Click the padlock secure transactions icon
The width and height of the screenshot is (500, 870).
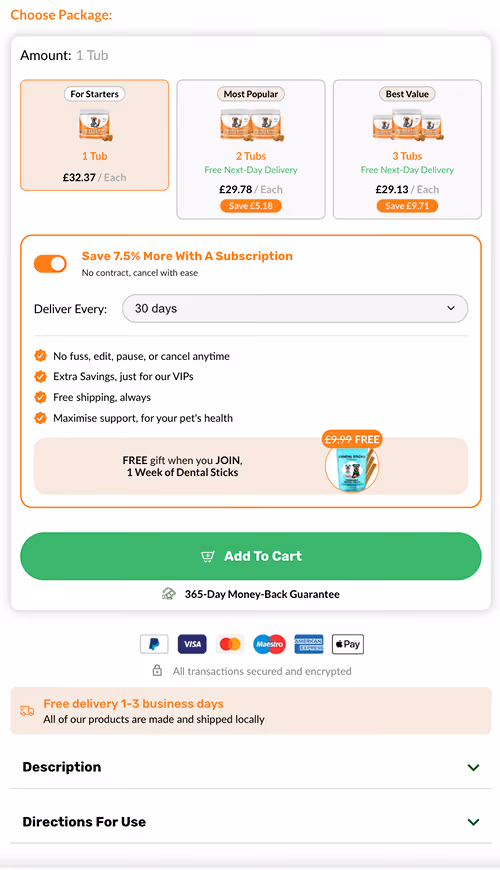tap(157, 670)
